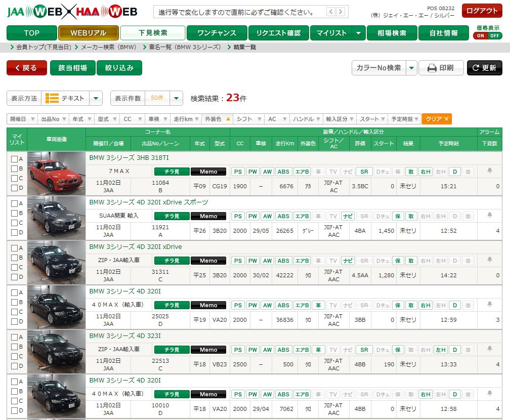Viewport: 510px width, 420px height.
Task: Open the WEBリアル tab
Action: coord(89,33)
